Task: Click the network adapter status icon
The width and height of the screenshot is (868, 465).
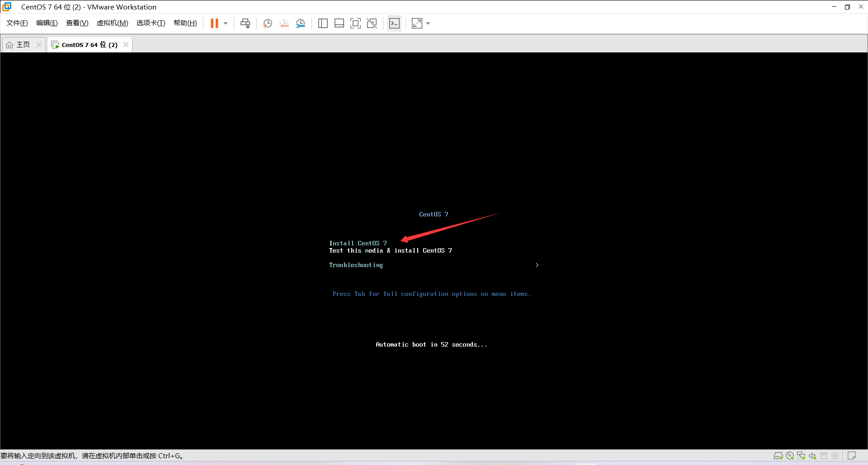Action: 801,456
